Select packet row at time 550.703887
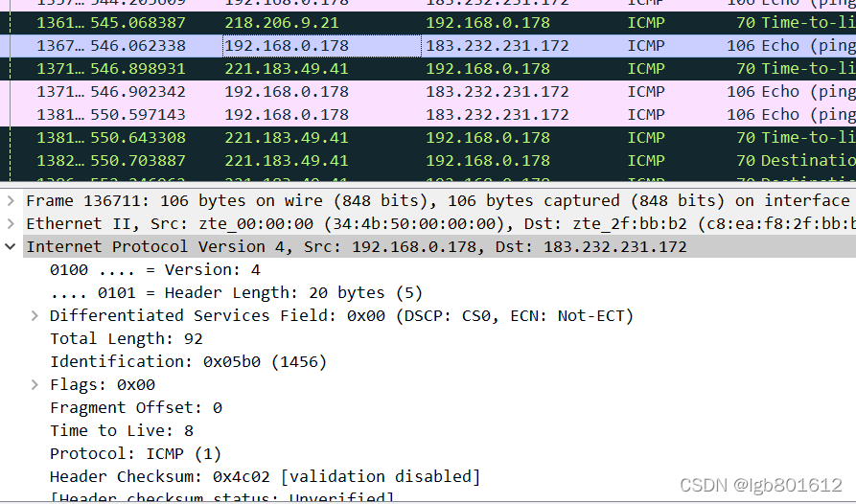 pos(428,160)
